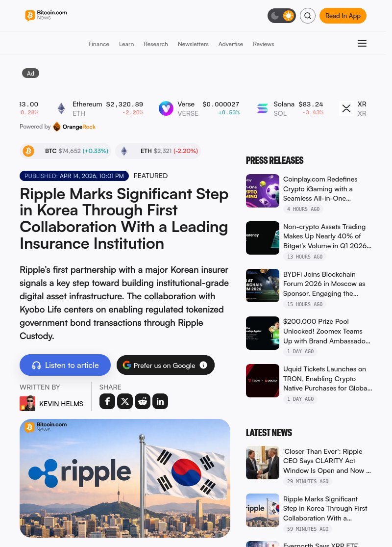Toggle the dark/light mode switch
This screenshot has width=392, height=547.
[282, 16]
